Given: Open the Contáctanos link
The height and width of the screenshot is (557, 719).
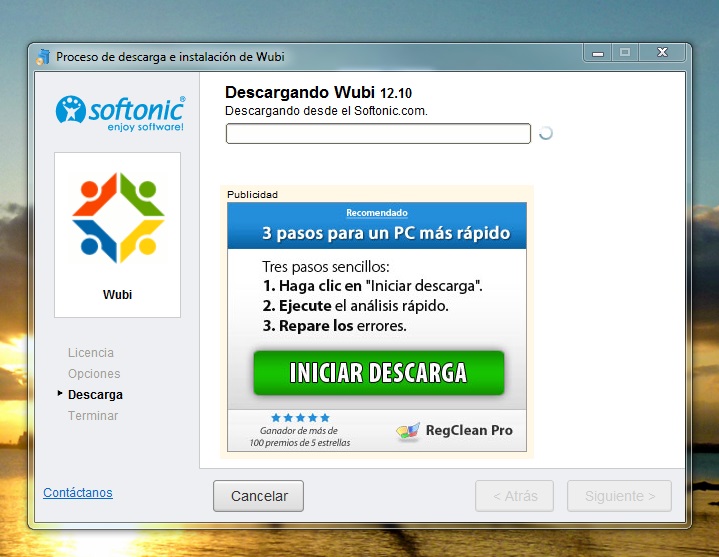Looking at the screenshot, I should click(78, 492).
